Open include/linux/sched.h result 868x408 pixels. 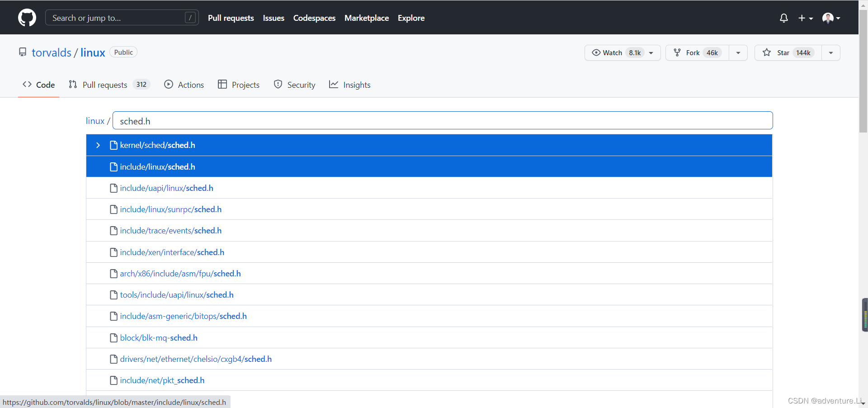(x=429, y=166)
